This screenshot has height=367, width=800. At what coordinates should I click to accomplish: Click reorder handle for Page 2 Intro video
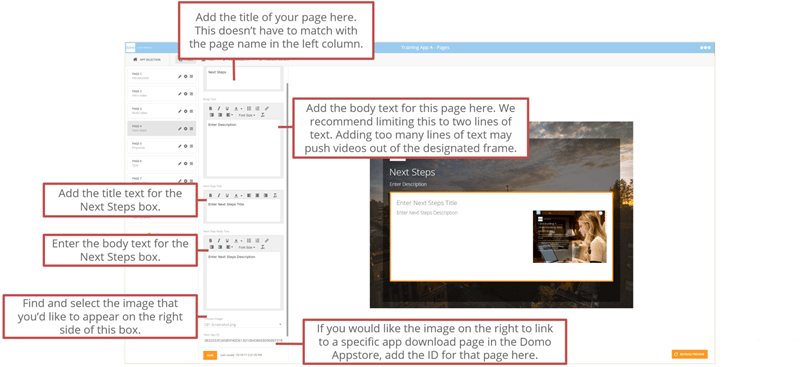click(x=191, y=93)
